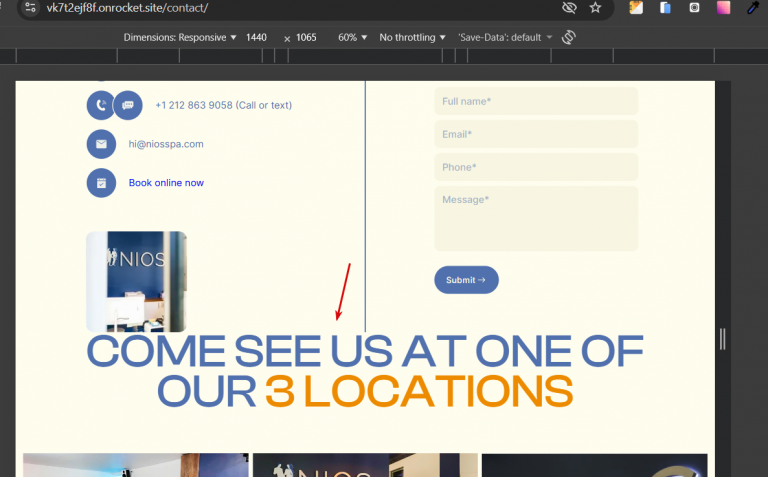Open the blue documents extension icon

(665, 7)
